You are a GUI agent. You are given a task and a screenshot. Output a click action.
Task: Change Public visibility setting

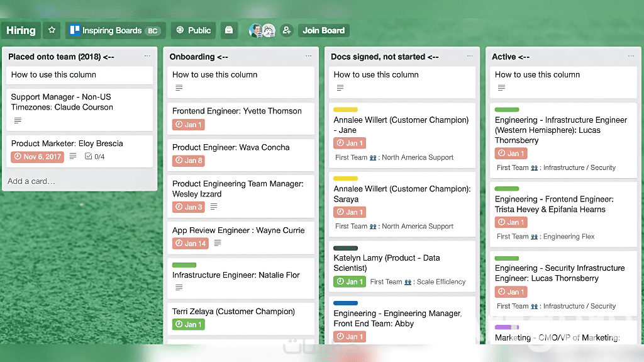coord(193,30)
